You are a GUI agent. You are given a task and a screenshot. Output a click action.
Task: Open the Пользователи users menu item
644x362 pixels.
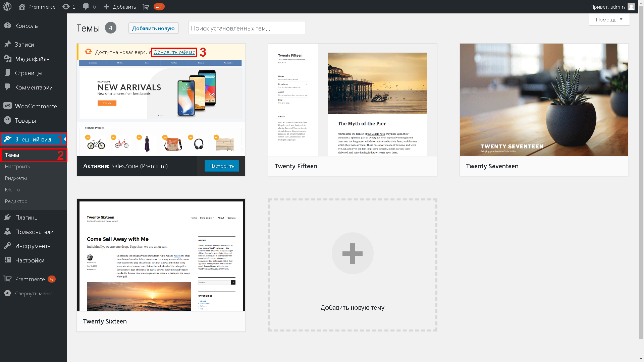point(34,232)
